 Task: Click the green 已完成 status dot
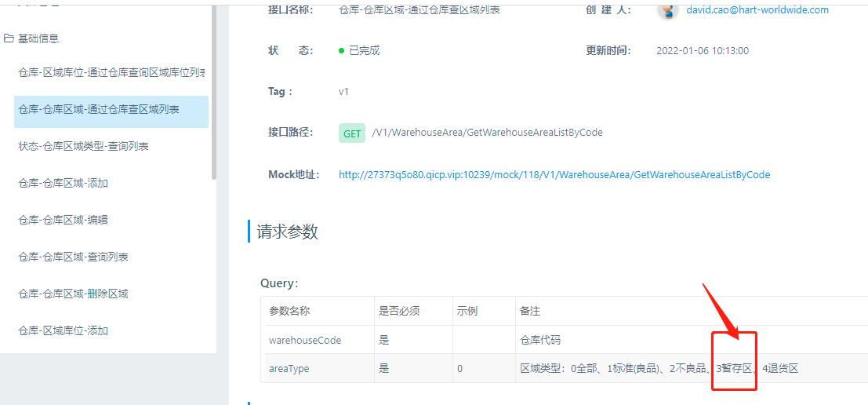tap(342, 51)
